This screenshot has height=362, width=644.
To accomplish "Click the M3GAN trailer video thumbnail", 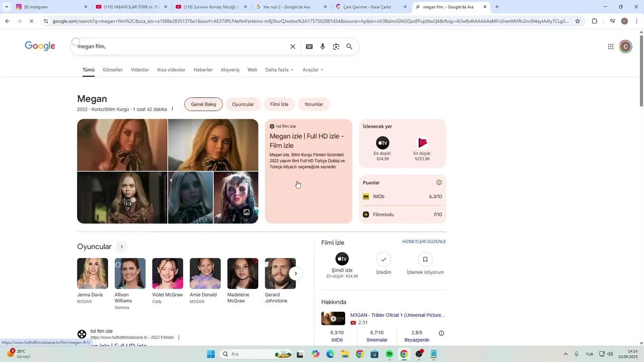I will point(334,319).
